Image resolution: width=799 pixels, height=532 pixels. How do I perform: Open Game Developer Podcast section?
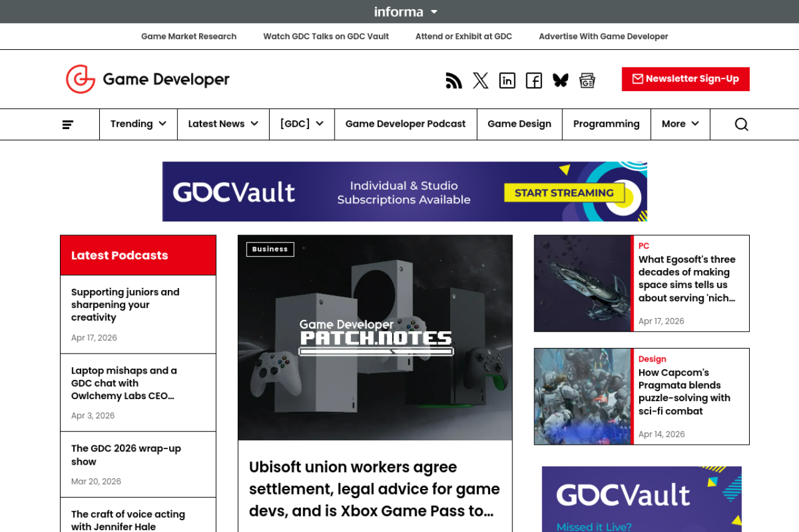coord(406,124)
